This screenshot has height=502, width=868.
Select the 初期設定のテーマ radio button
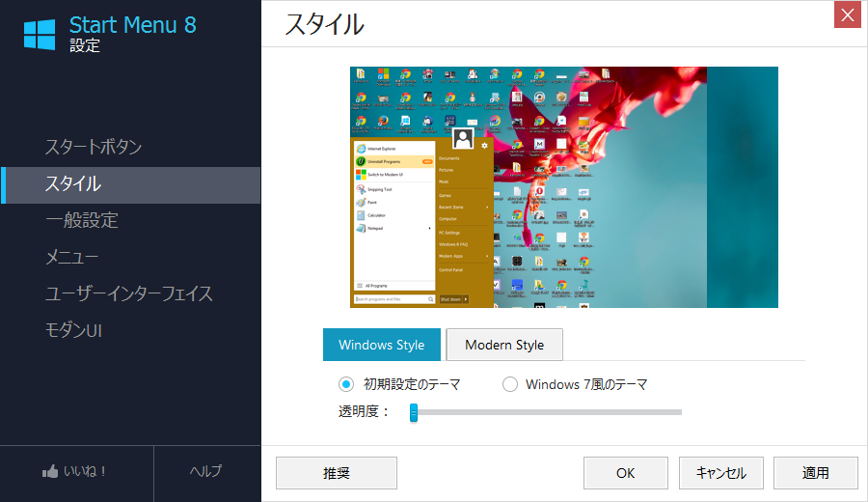coord(346,384)
